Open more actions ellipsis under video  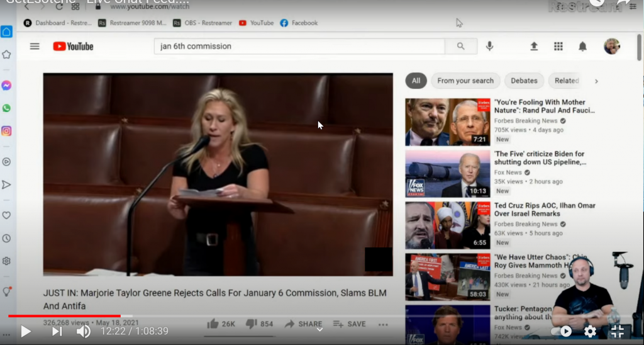pos(383,324)
